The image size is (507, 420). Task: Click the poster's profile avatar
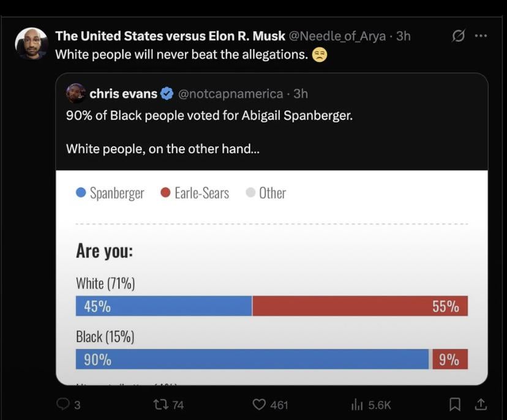tap(31, 43)
